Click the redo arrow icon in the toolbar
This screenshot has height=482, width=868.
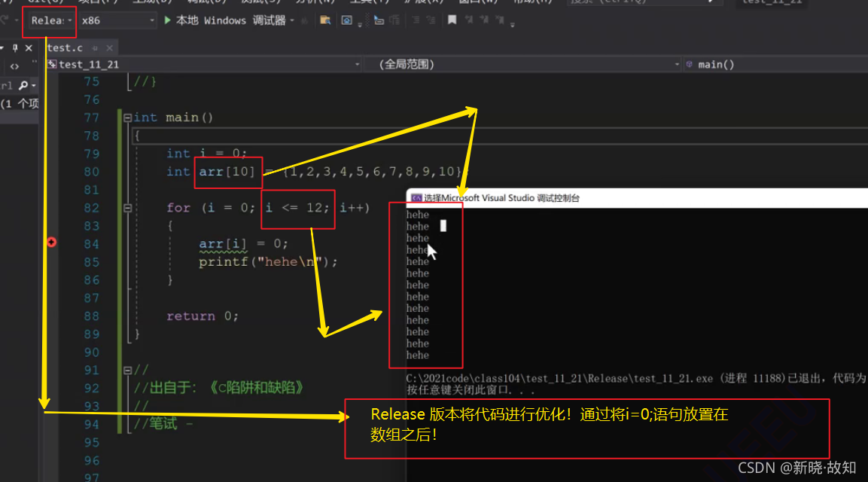pyautogui.click(x=5, y=20)
